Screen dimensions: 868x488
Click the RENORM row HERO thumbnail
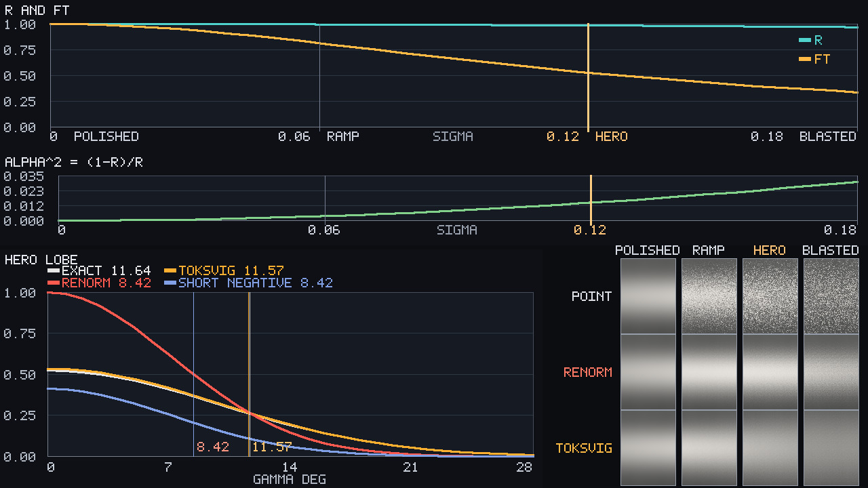(770, 372)
